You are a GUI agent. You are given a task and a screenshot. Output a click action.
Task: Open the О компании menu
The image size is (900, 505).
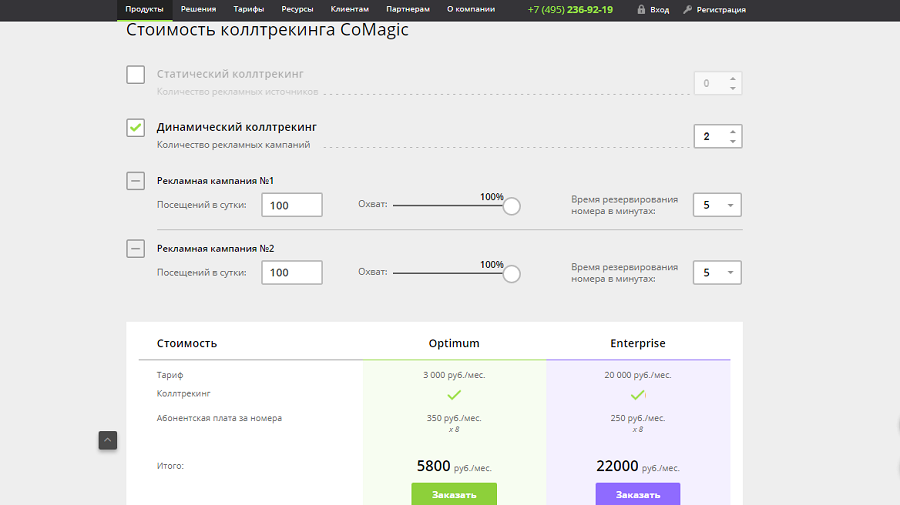(x=471, y=9)
